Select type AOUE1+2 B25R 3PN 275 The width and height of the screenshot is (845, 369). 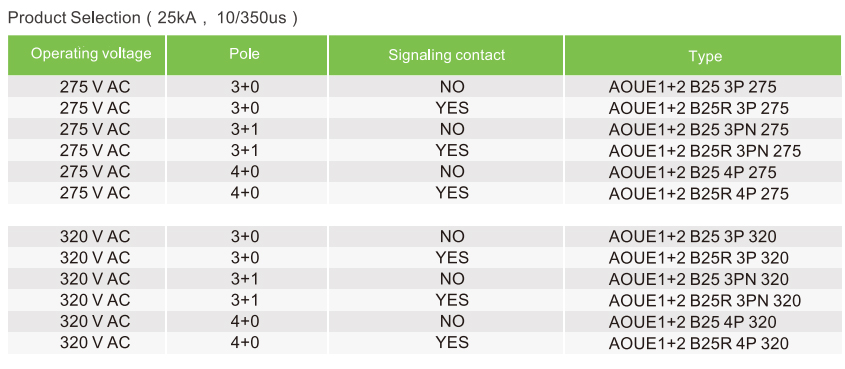pos(704,151)
